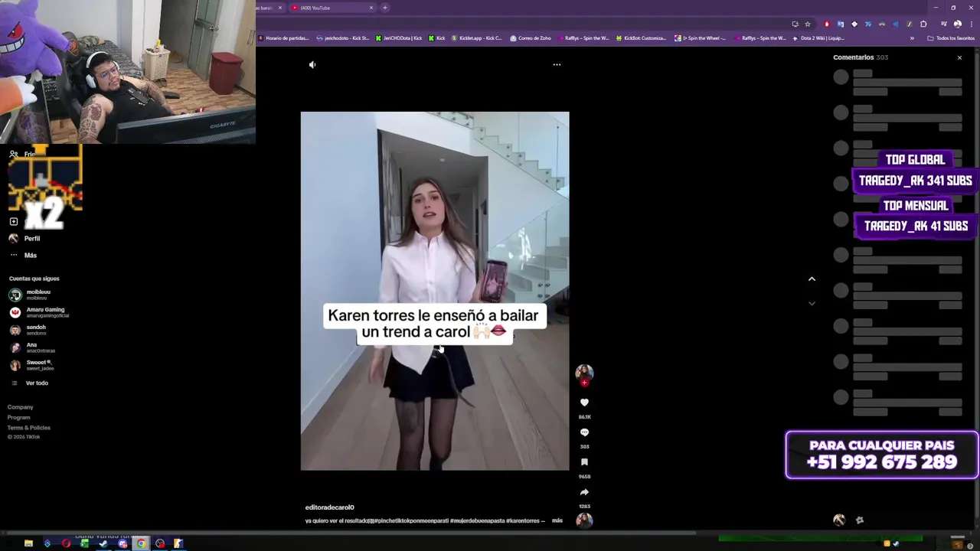Show the hidden bookmarks with the double chevron
The height and width of the screenshot is (551, 980).
point(912,37)
